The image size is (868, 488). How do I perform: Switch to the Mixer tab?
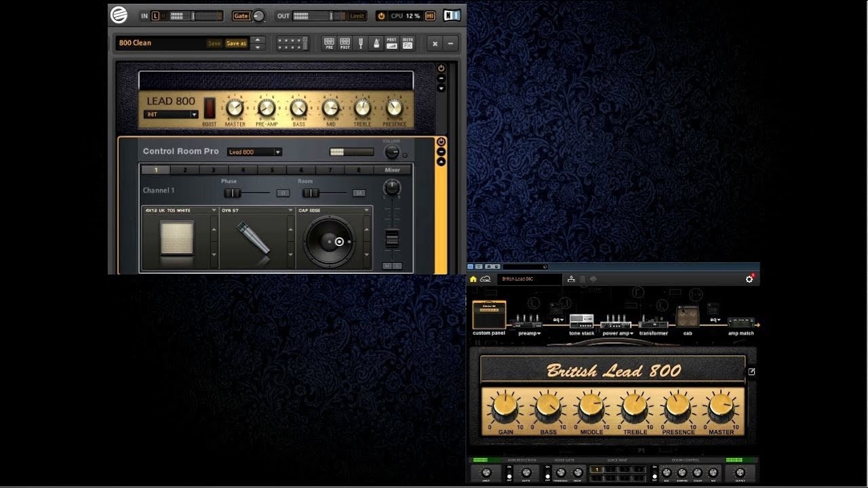pos(392,170)
